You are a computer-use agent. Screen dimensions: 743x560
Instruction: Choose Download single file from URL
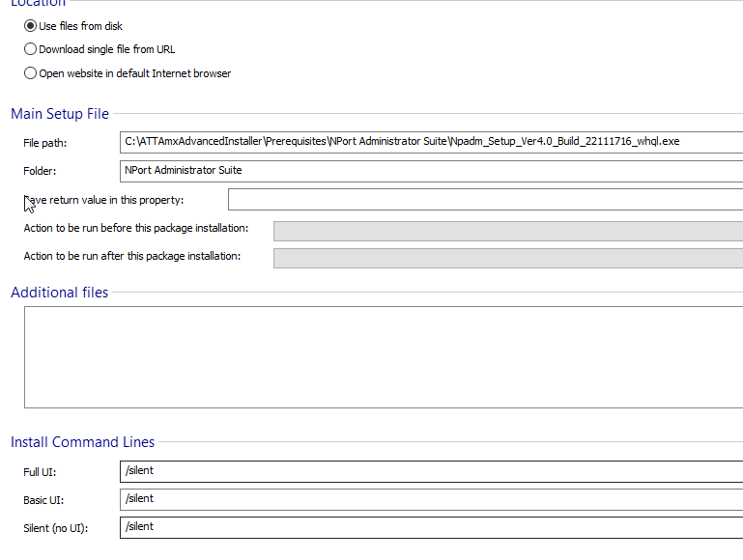(x=30, y=49)
